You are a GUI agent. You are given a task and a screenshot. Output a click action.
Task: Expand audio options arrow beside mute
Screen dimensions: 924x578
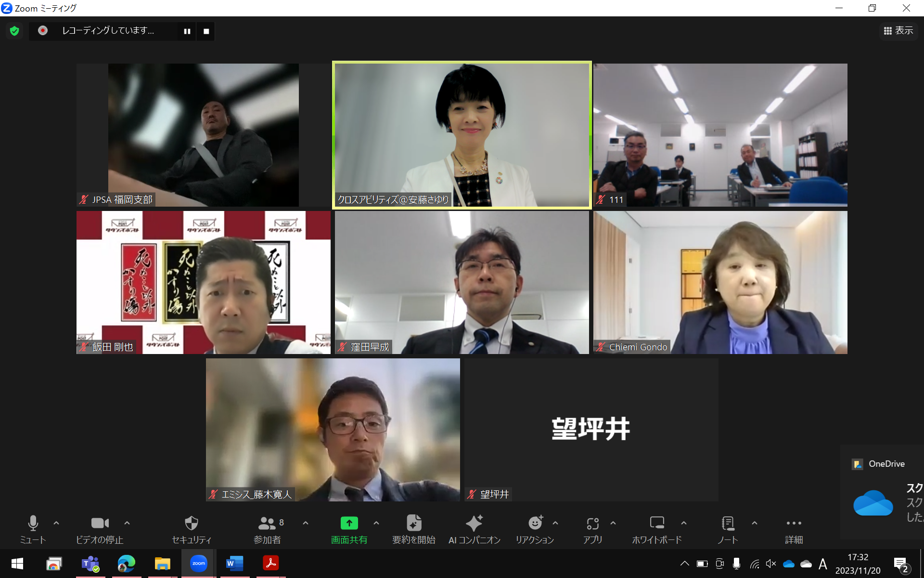pyautogui.click(x=56, y=523)
